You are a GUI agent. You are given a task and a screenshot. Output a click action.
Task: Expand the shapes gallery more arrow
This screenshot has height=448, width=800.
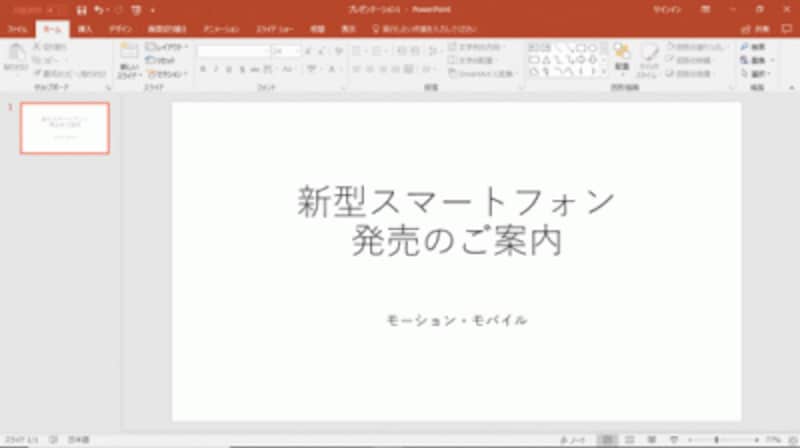pyautogui.click(x=604, y=72)
